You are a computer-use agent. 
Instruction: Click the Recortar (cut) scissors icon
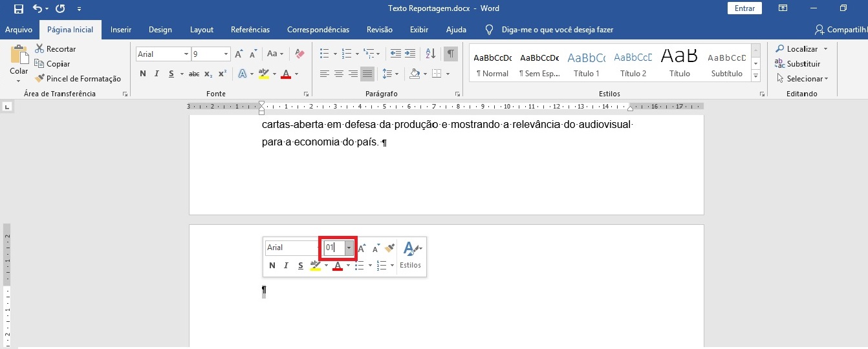(39, 49)
